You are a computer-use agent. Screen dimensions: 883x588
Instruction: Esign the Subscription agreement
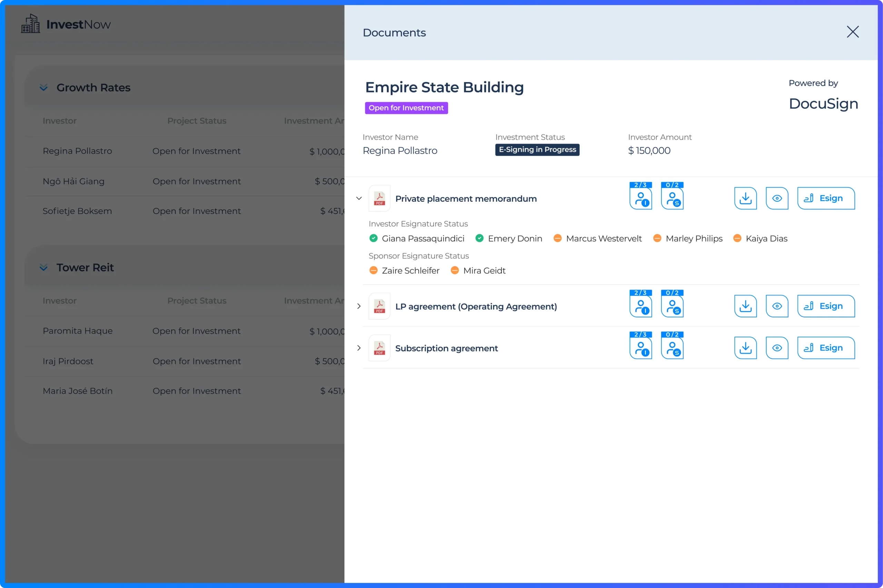pos(826,348)
